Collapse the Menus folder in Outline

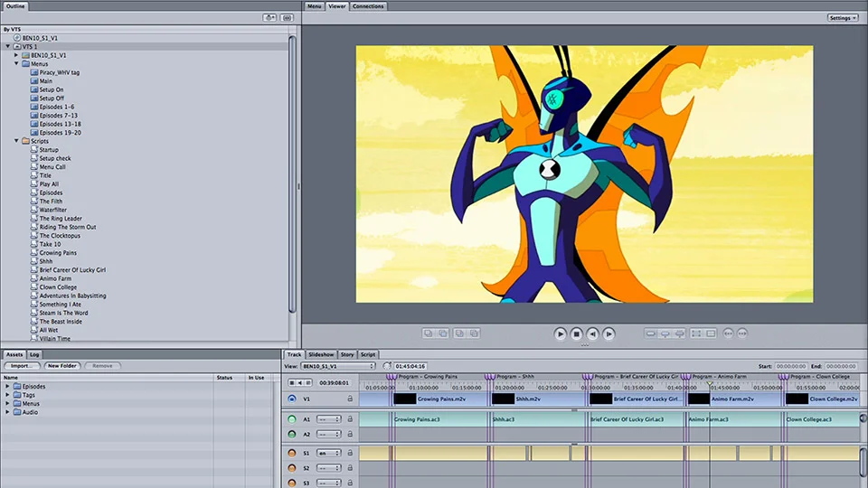[x=16, y=63]
